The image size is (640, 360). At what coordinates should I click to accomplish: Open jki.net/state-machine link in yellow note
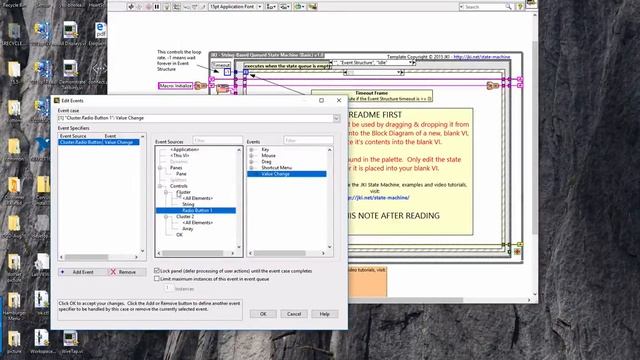click(x=378, y=198)
